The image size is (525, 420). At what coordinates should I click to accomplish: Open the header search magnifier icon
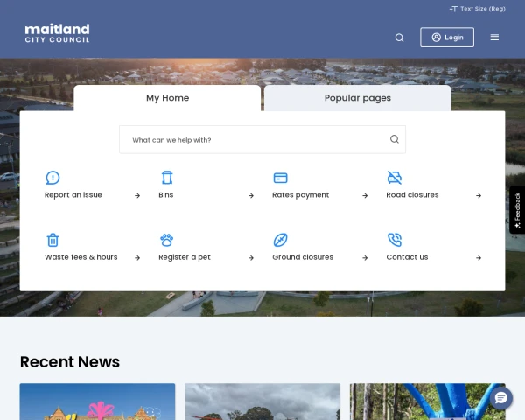pos(399,38)
